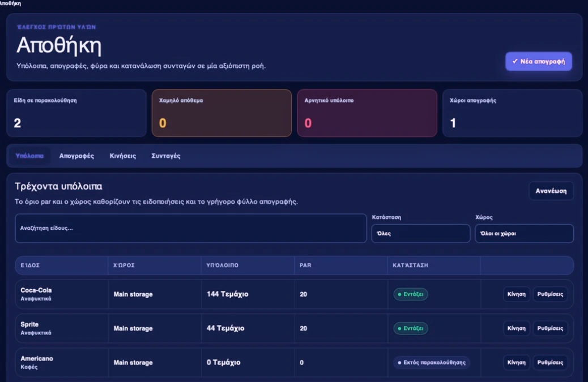Click Κίνηση for the Sprite row

[517, 328]
